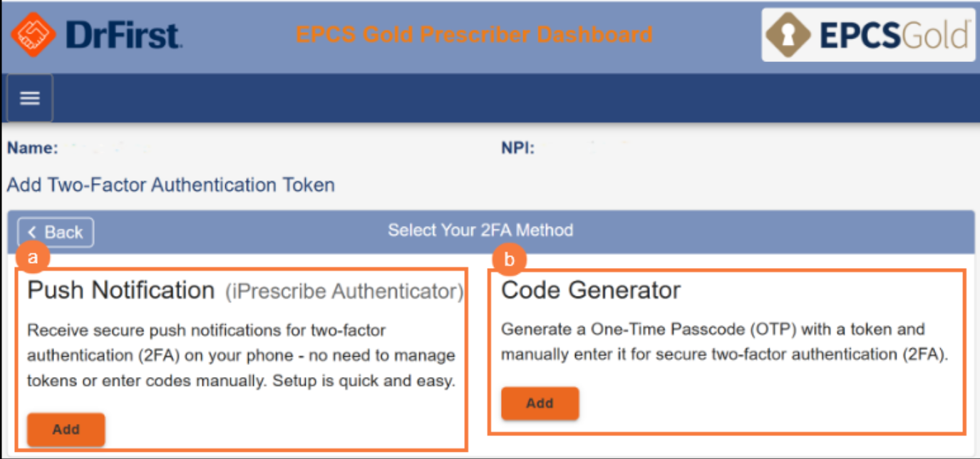980x459 pixels.
Task: Click the orange 'b' callout marker
Action: coord(509,260)
